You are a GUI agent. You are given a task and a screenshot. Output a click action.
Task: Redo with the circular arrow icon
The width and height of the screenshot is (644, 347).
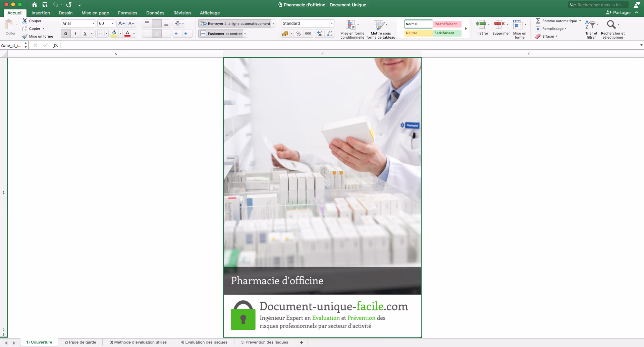(69, 5)
